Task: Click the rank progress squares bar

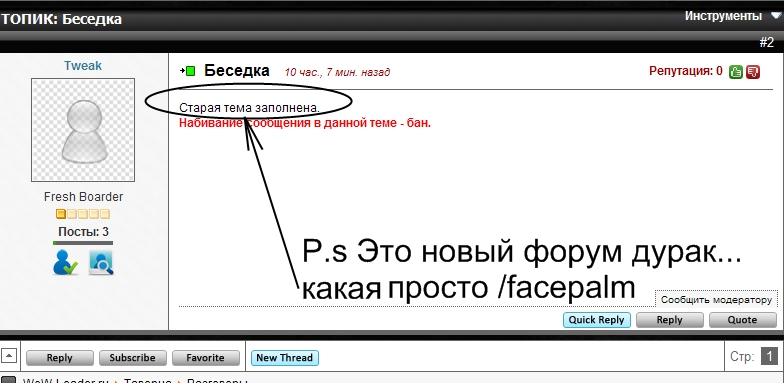Action: tap(83, 214)
